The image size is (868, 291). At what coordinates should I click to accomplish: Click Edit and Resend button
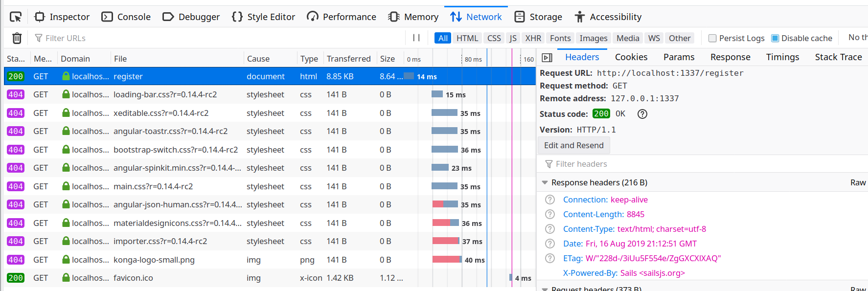573,145
